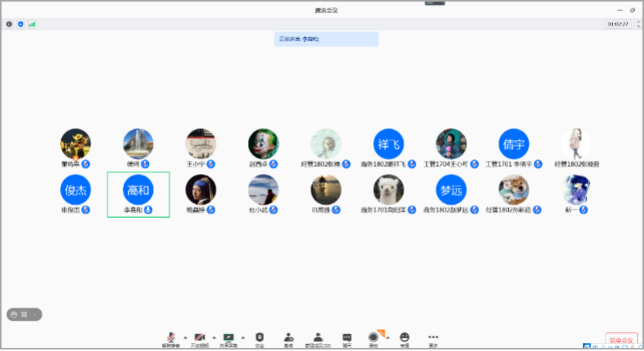Expand the video options arrow
Image resolution: width=644 pixels, height=351 pixels.
(x=214, y=337)
